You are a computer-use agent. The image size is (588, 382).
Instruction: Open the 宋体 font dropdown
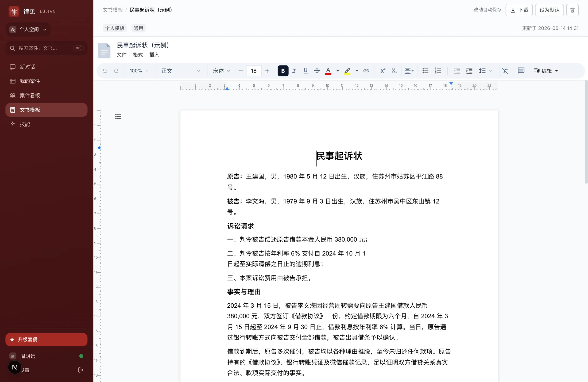[222, 71]
